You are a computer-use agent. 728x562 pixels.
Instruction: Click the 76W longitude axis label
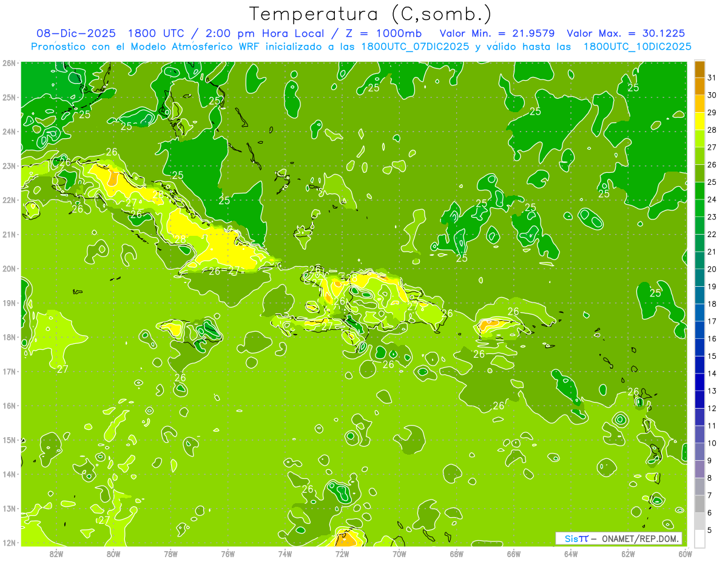point(227,554)
